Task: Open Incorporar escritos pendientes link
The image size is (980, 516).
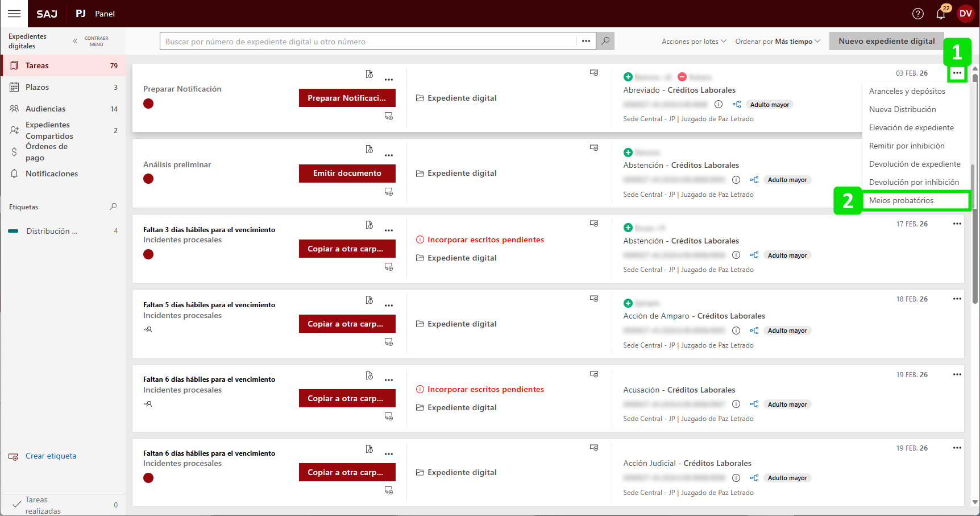Action: (485, 240)
